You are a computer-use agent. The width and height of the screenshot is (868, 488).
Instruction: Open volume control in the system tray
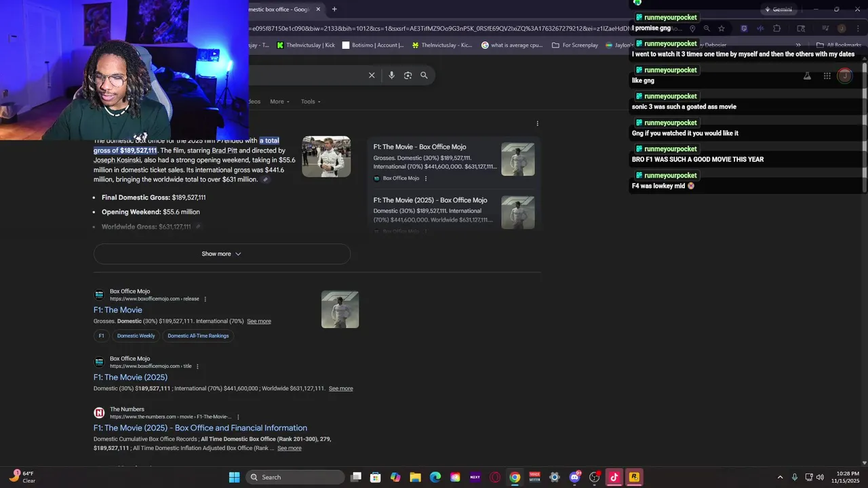[x=821, y=477]
